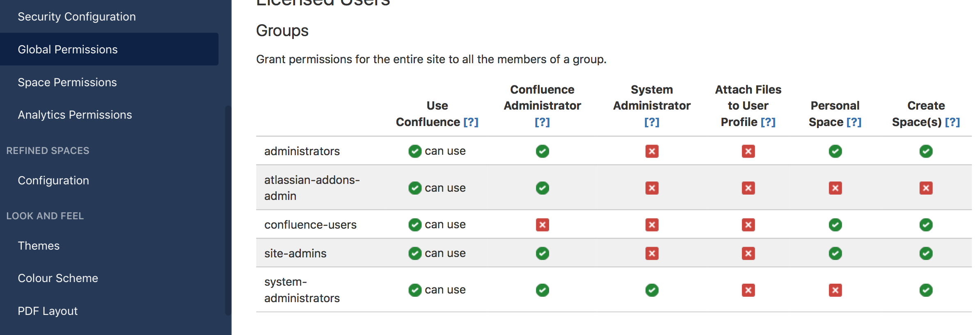Click confluence-users Confluence Administrator red cross icon
980x335 pixels.
coord(542,225)
